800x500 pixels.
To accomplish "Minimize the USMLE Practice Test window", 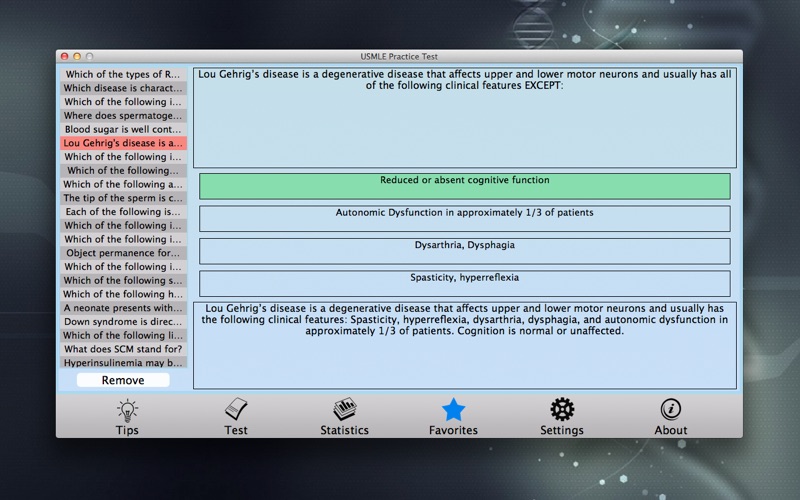I will click(x=77, y=57).
